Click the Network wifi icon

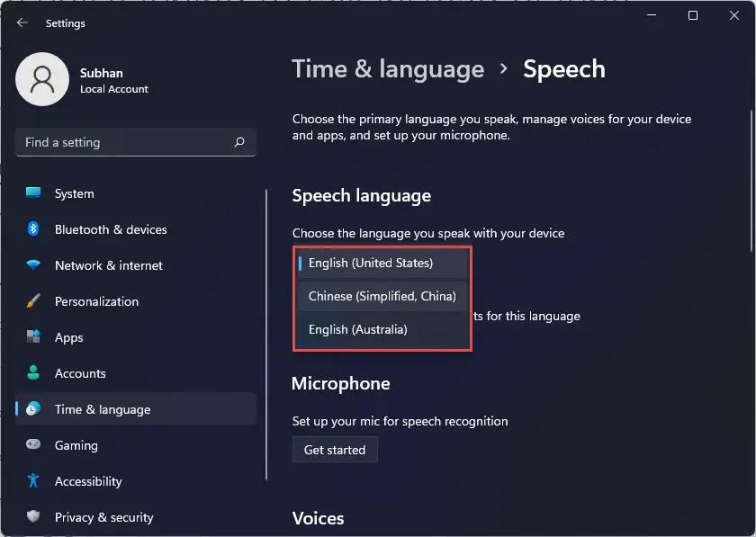[x=33, y=264]
